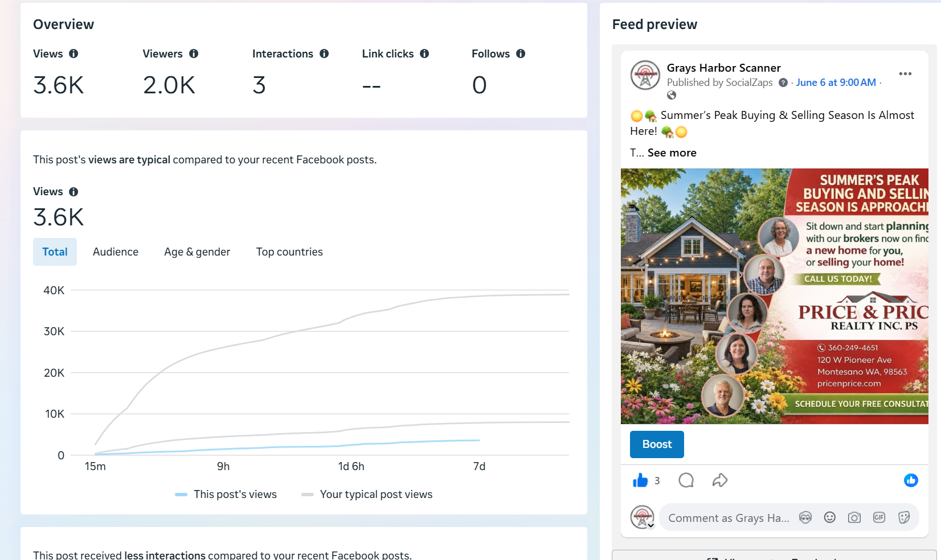
Task: Click the thumbs-up Like icon
Action: (640, 480)
